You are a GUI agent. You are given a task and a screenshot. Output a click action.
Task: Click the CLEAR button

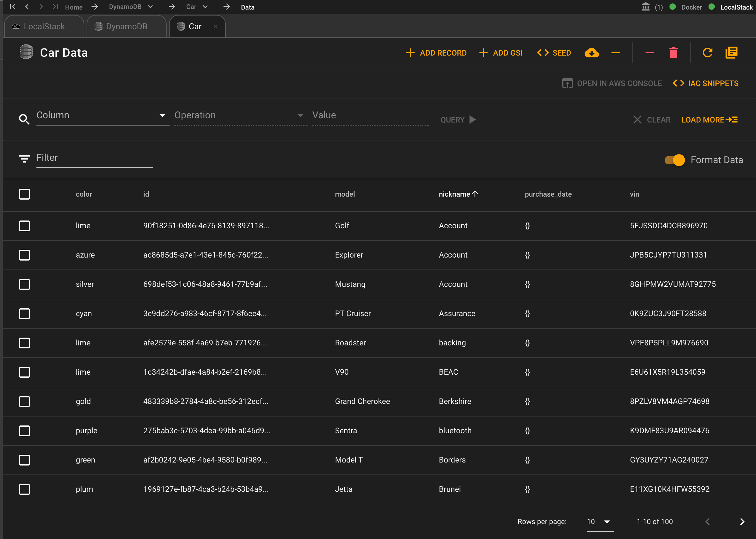pyautogui.click(x=651, y=120)
